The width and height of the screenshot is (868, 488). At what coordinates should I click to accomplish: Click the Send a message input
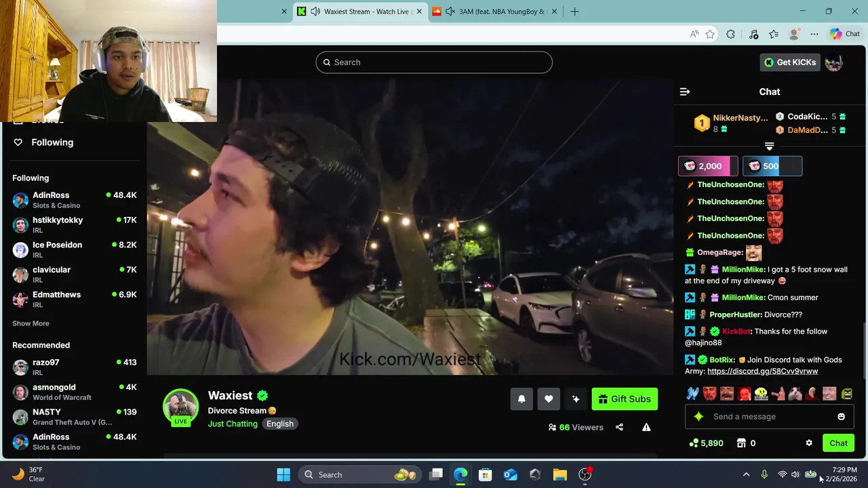[x=770, y=417]
